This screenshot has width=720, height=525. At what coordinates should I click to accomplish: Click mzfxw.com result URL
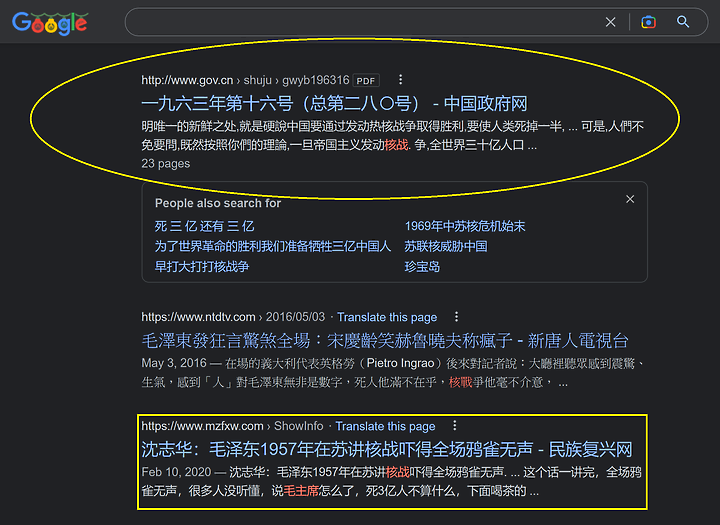pyautogui.click(x=232, y=426)
